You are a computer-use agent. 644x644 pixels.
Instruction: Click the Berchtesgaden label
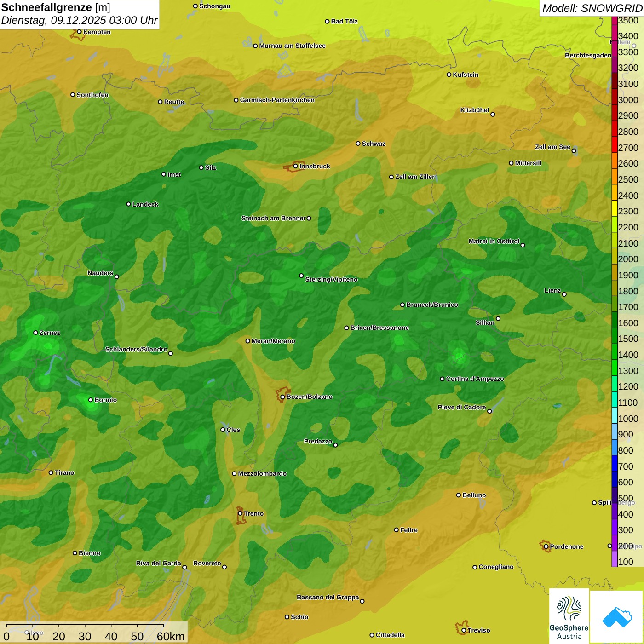588,55
